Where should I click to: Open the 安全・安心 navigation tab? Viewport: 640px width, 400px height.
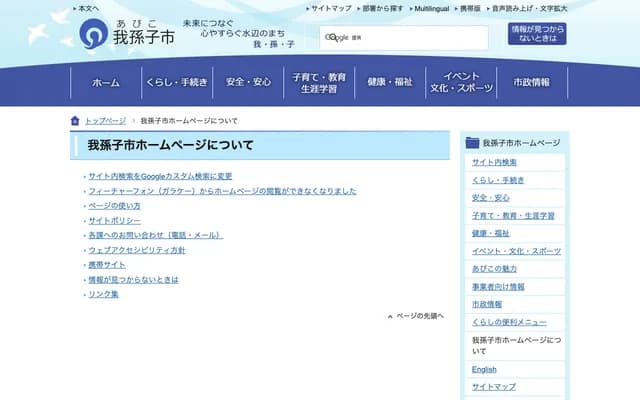[248, 83]
